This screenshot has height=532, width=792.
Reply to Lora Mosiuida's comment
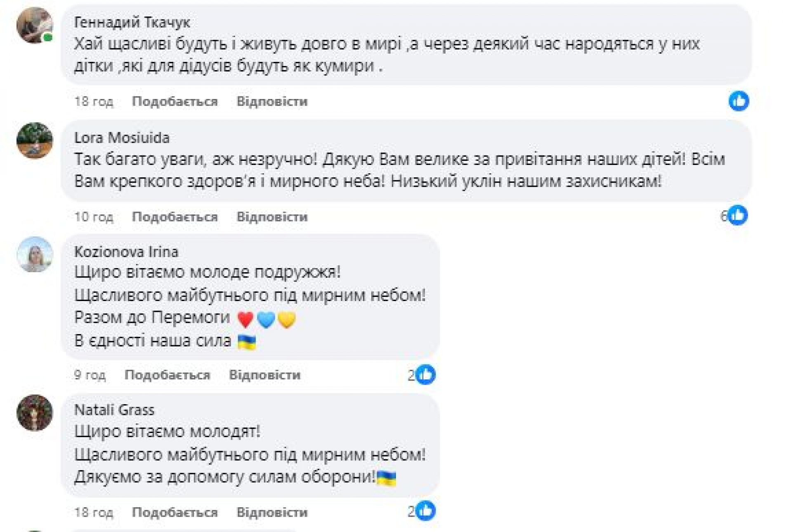tap(272, 217)
